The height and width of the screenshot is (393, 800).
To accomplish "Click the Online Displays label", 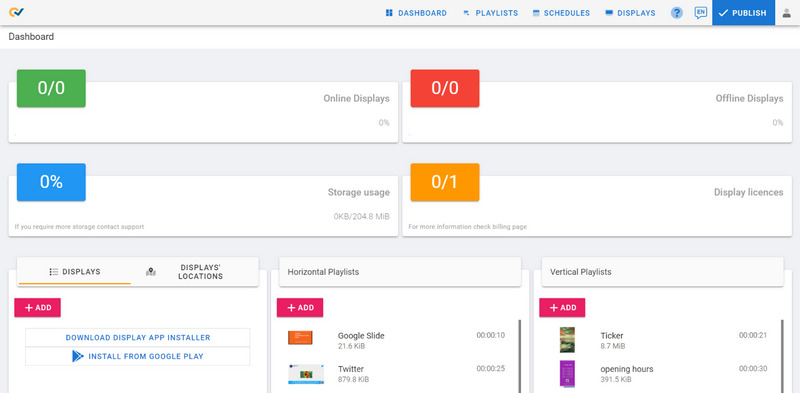I will tap(356, 99).
